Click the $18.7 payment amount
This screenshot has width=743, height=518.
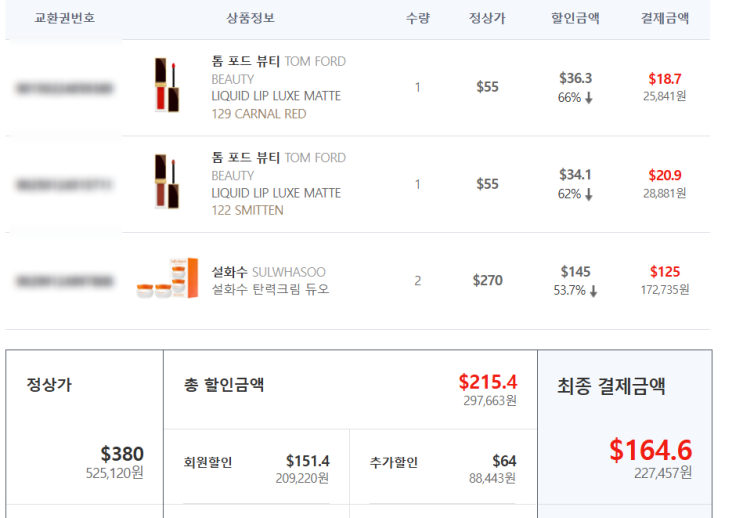pos(665,78)
